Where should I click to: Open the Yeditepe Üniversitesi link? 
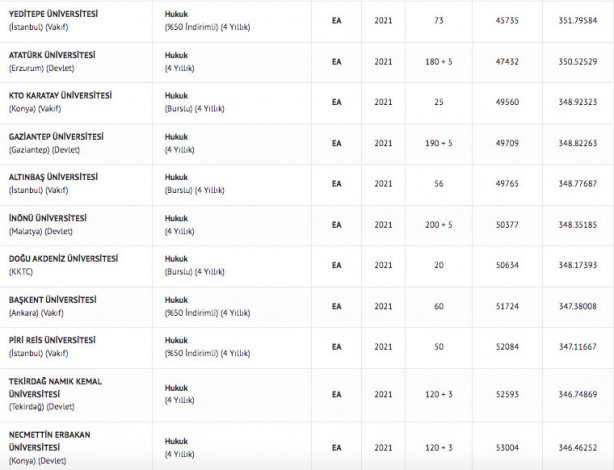(54, 14)
